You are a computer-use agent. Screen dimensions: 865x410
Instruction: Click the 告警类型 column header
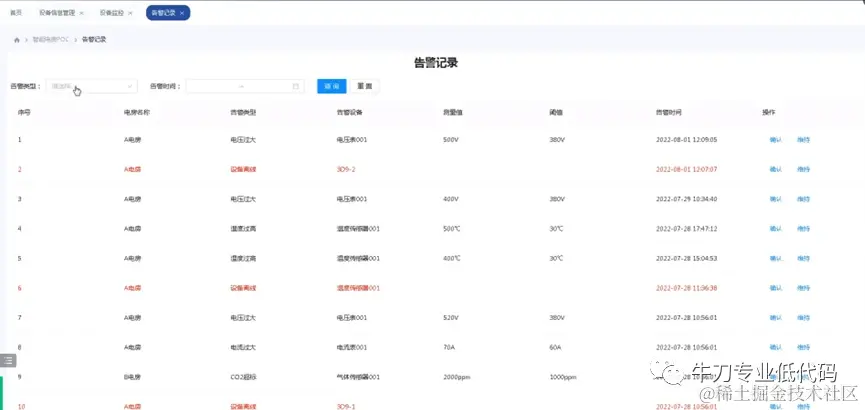coord(243,112)
